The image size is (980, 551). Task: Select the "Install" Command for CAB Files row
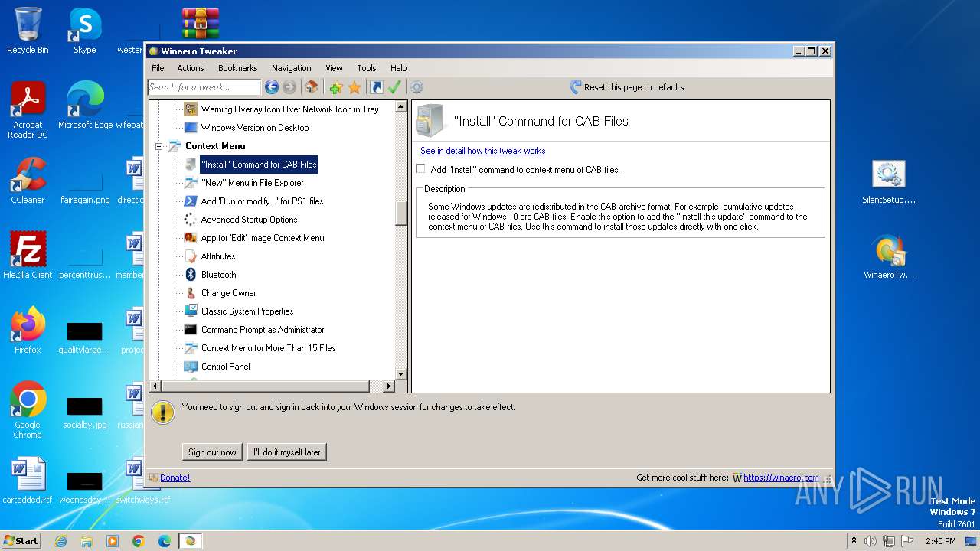259,165
